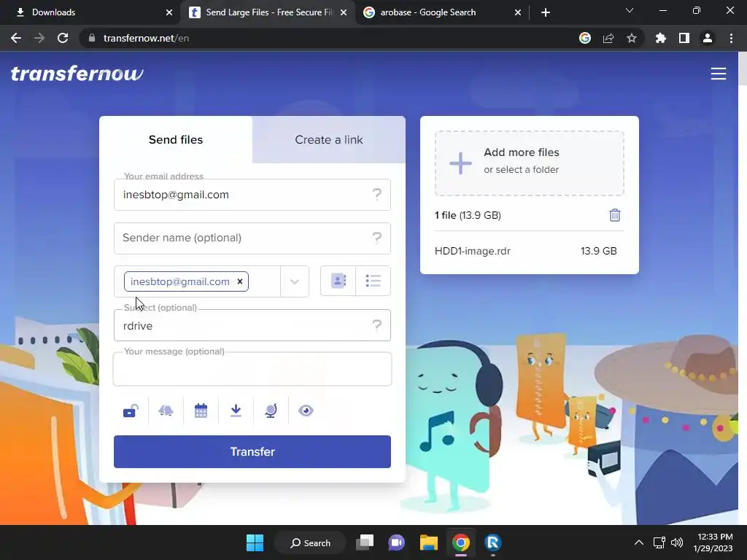The height and width of the screenshot is (560, 747).
Task: Open browser extensions puzzle icon
Action: (x=661, y=38)
